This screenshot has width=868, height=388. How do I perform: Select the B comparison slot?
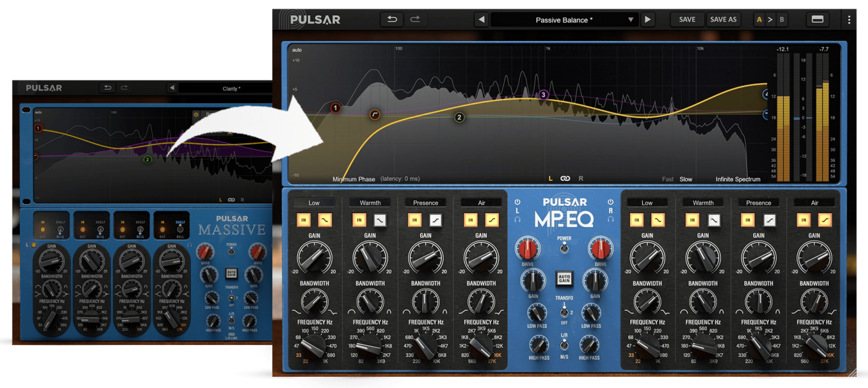781,20
